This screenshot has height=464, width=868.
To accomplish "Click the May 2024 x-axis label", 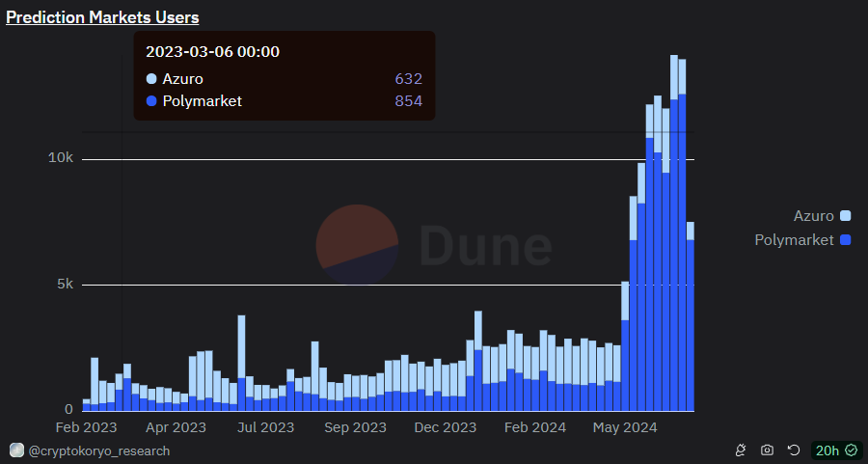I will click(625, 427).
